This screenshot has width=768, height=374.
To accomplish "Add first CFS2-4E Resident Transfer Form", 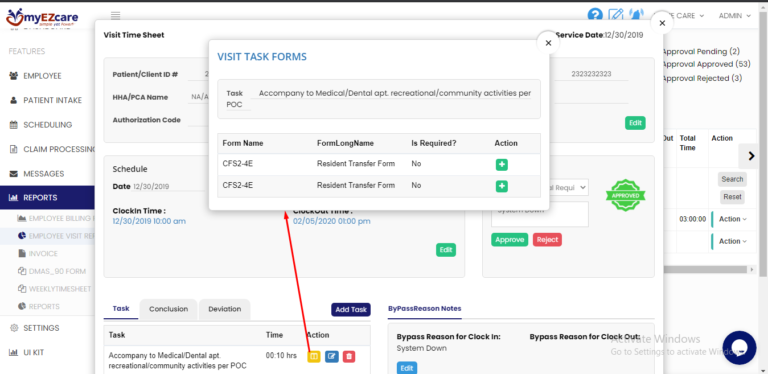I will click(x=502, y=164).
